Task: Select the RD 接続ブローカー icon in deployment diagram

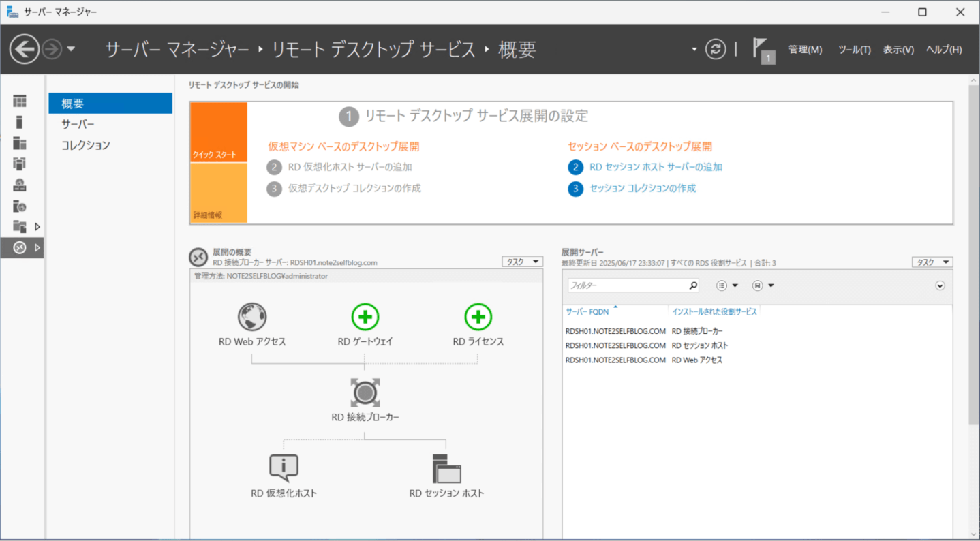Action: point(365,392)
